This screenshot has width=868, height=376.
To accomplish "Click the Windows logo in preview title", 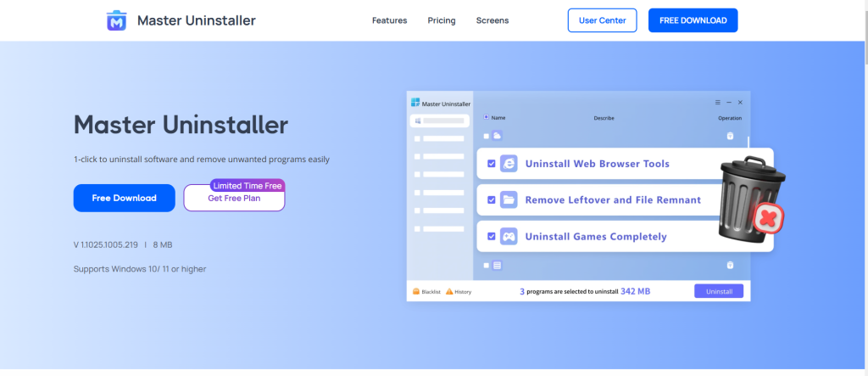I will pyautogui.click(x=415, y=103).
